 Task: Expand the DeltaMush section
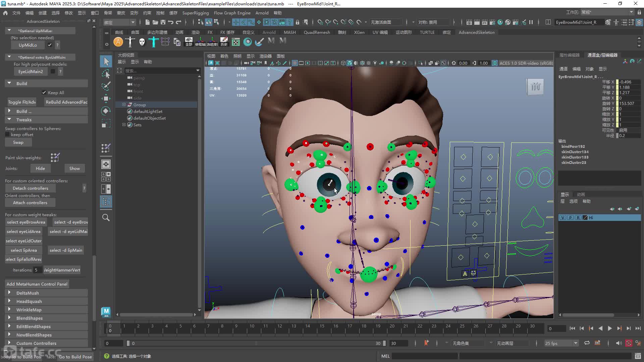pyautogui.click(x=9, y=293)
